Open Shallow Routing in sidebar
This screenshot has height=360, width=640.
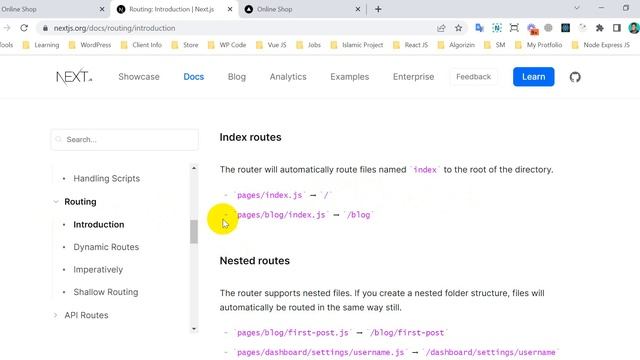point(106,292)
